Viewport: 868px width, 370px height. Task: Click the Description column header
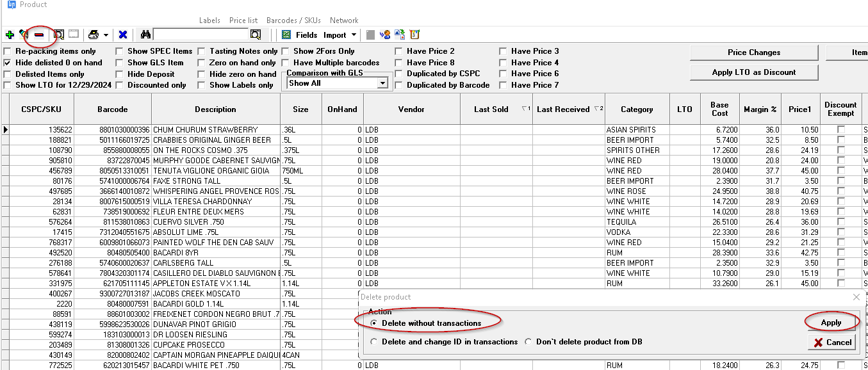pyautogui.click(x=215, y=109)
